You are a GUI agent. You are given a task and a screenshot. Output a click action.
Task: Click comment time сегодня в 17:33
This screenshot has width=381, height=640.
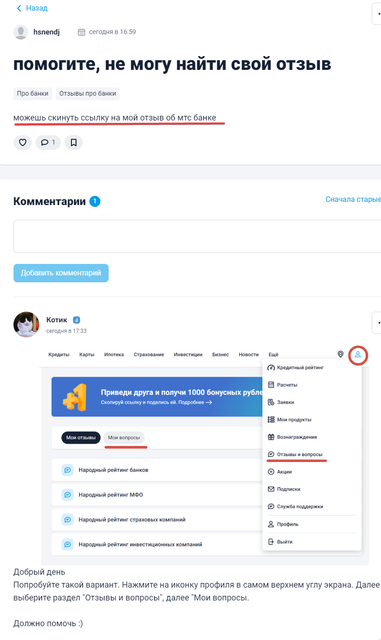coord(66,331)
